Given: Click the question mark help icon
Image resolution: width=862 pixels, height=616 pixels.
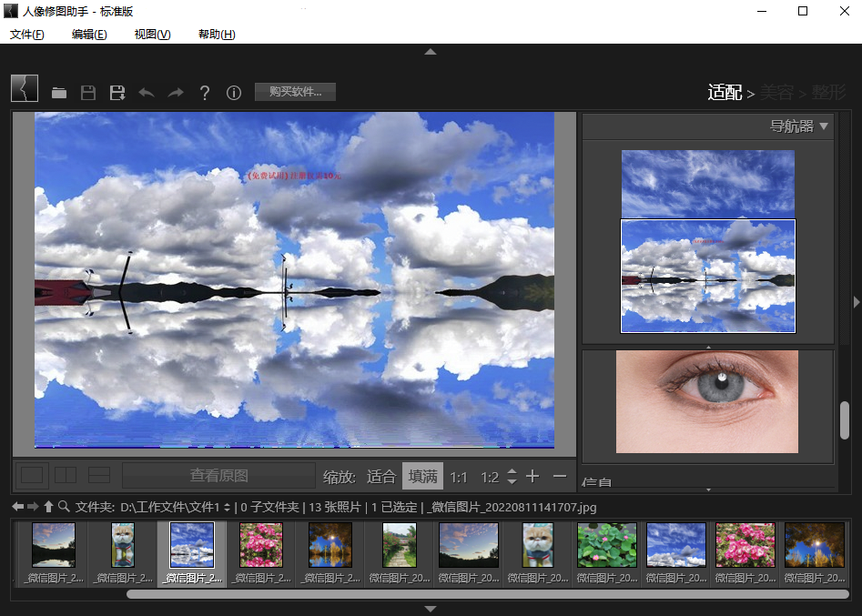Looking at the screenshot, I should 205,93.
